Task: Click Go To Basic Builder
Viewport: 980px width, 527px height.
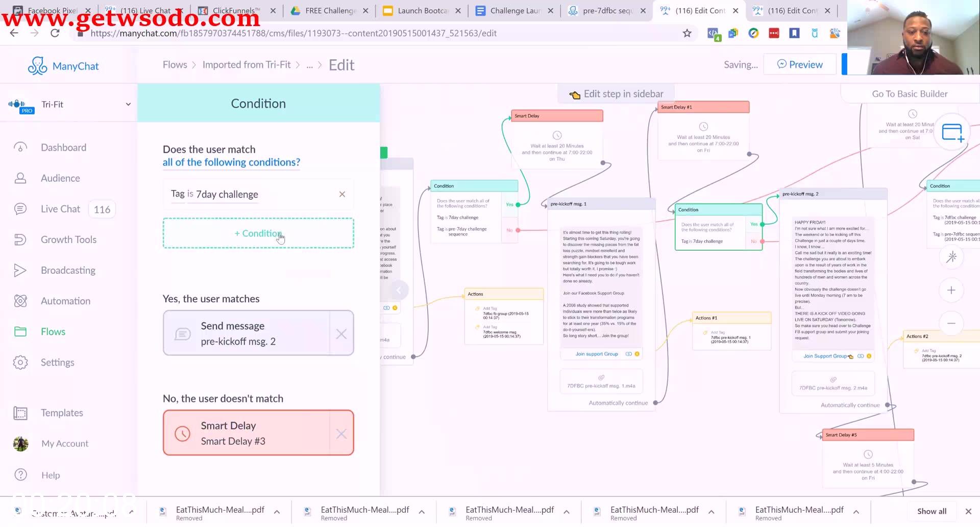Action: point(910,94)
